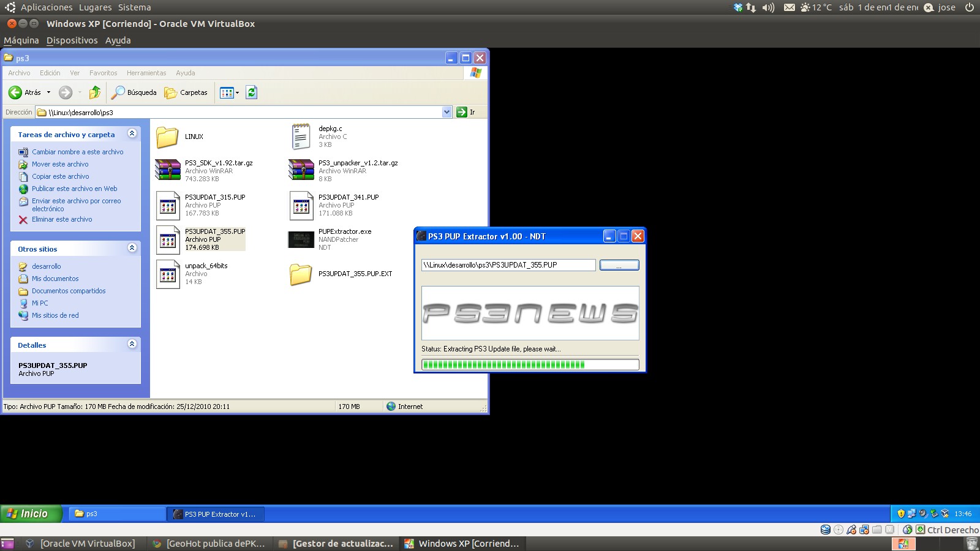Open the Favoritos menu
Image resolution: width=980 pixels, height=551 pixels.
103,73
